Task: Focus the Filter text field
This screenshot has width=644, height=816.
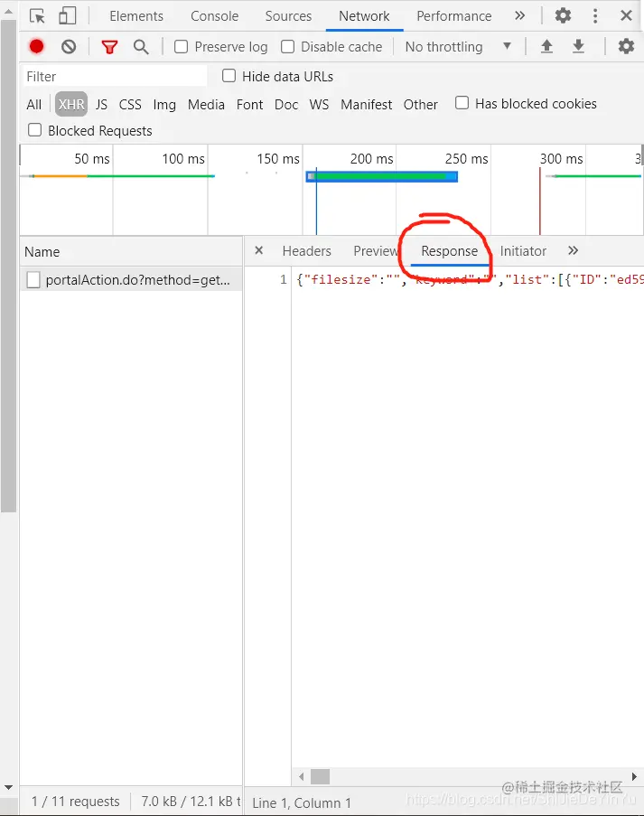Action: coord(115,77)
